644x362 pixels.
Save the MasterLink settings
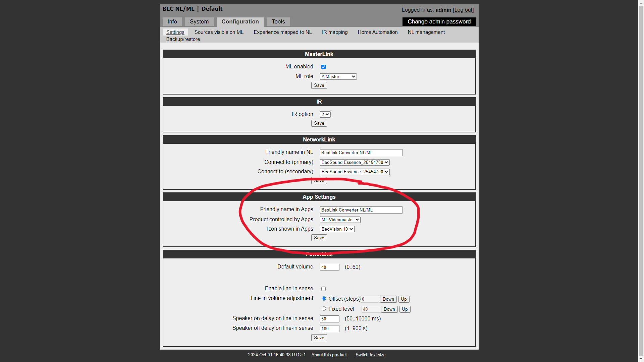319,85
